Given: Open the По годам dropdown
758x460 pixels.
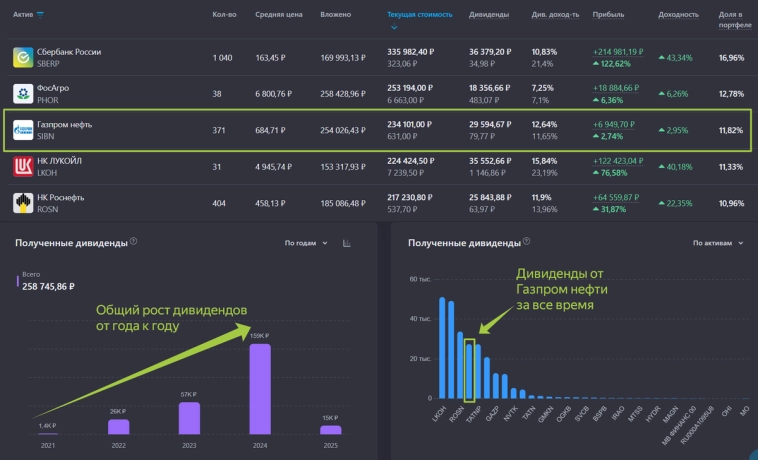Looking at the screenshot, I should 304,243.
